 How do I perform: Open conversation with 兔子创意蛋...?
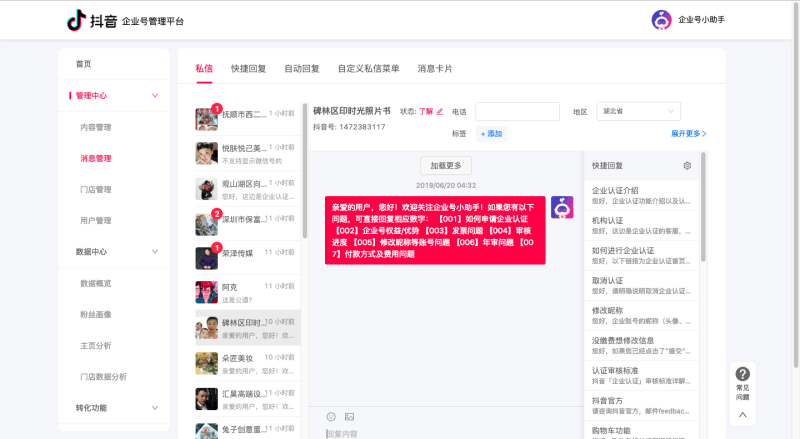click(247, 430)
